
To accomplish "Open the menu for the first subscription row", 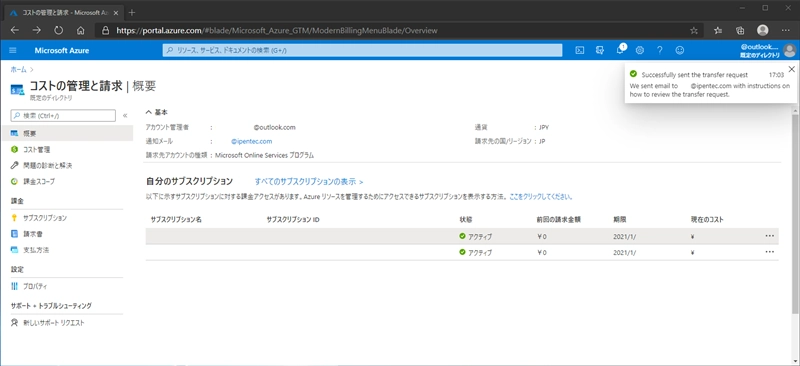I will coord(769,236).
